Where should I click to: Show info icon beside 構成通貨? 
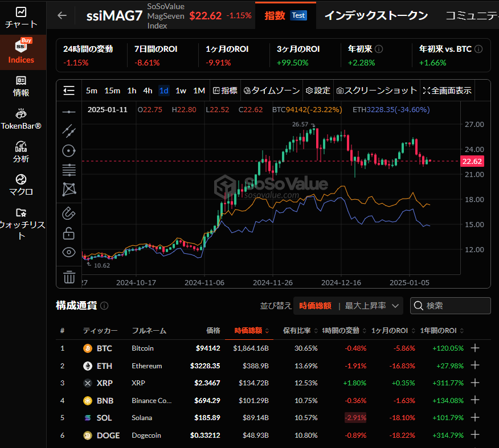(x=104, y=306)
